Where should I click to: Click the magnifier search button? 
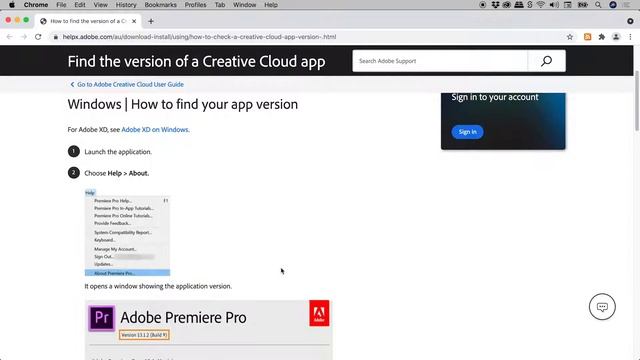(547, 61)
